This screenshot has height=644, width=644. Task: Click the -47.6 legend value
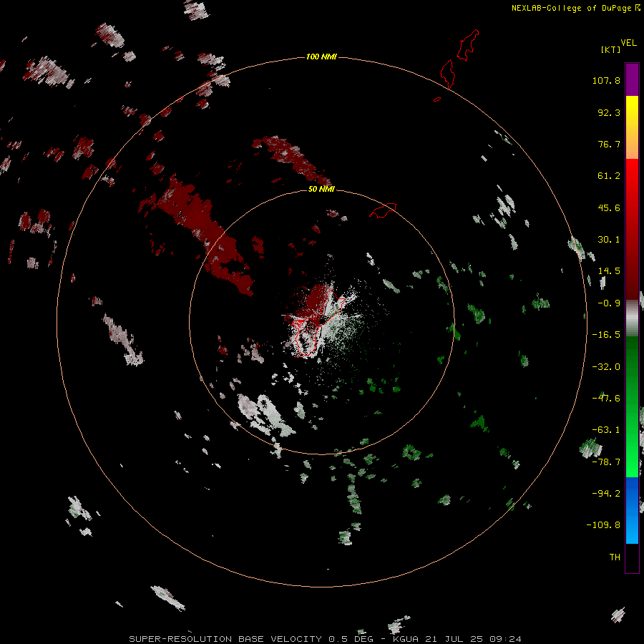(x=606, y=399)
